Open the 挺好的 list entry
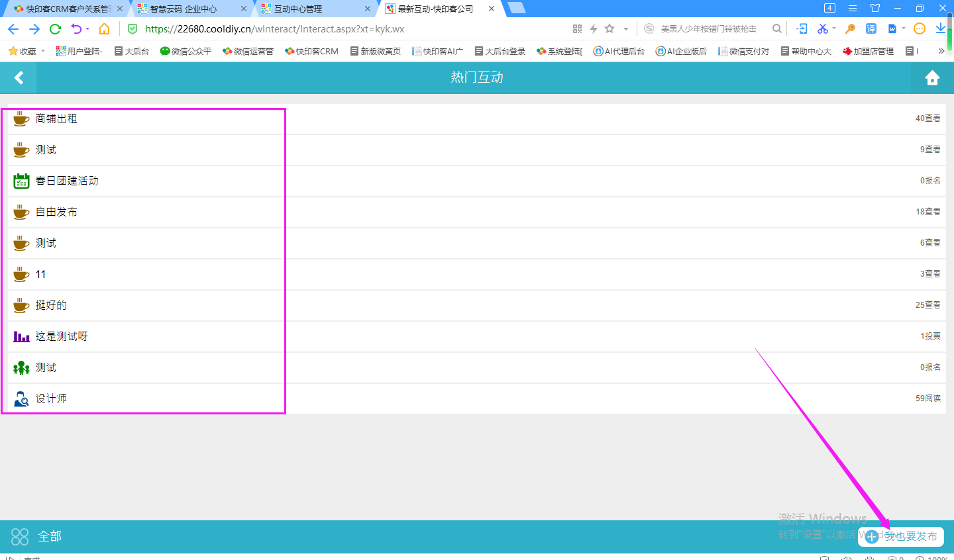Viewport: 954px width, 560px height. [51, 305]
